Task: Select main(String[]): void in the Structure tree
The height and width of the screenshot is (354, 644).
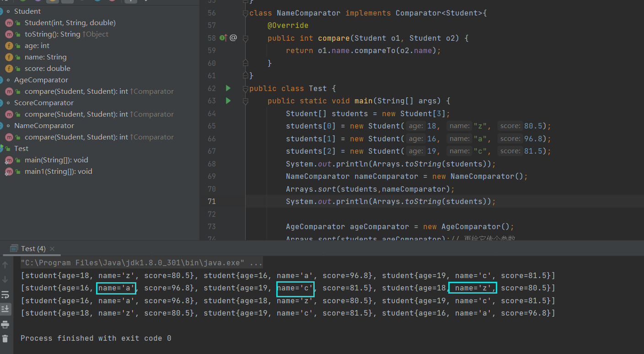Action: [56, 160]
